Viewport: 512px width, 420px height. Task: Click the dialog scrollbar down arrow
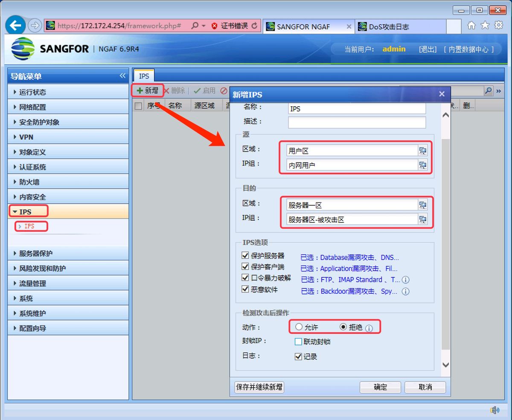pos(445,365)
